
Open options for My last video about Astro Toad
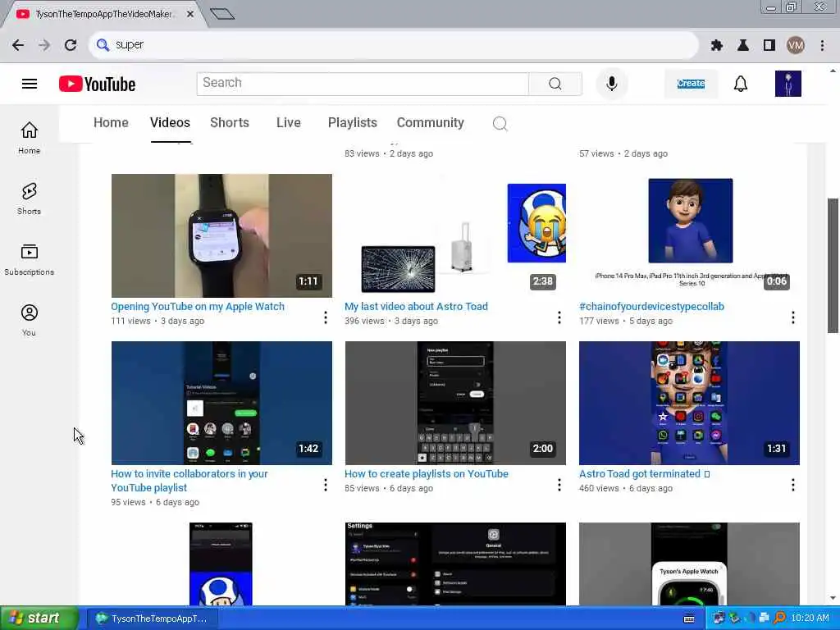pos(559,317)
